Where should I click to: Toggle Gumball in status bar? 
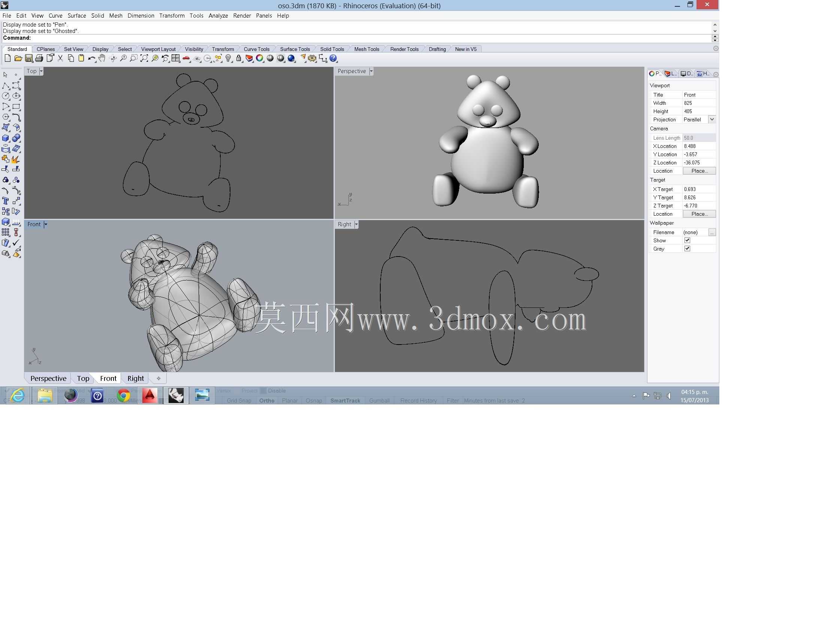coord(380,400)
